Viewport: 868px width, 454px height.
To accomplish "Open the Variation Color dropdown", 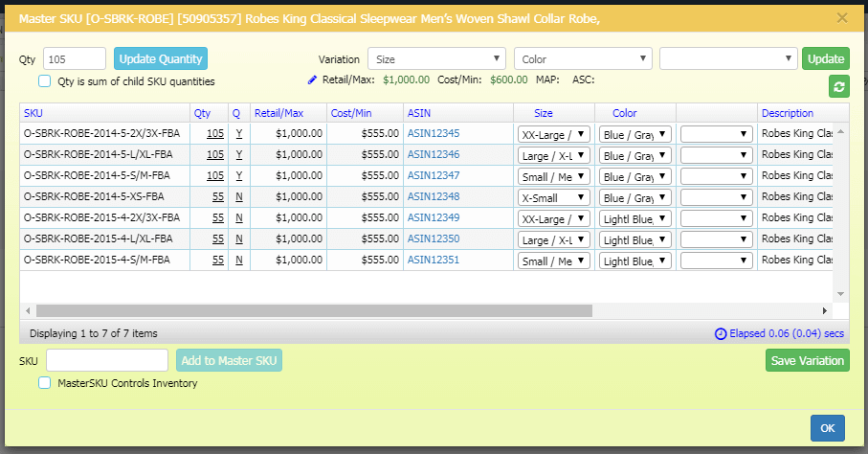I will [x=583, y=59].
